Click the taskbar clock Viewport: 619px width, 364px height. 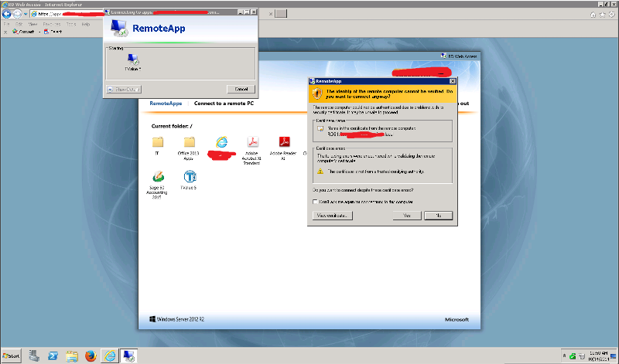(599, 356)
